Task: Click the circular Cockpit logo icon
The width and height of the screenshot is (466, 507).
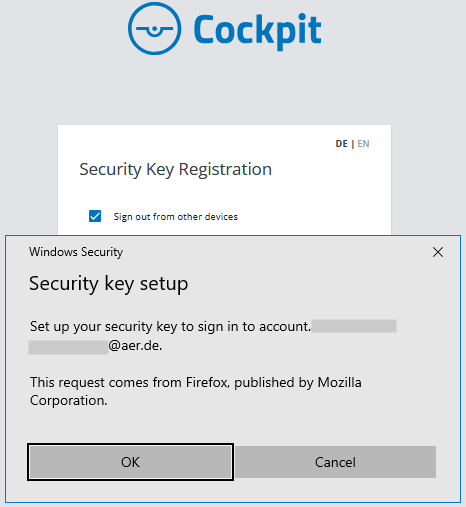Action: point(155,29)
